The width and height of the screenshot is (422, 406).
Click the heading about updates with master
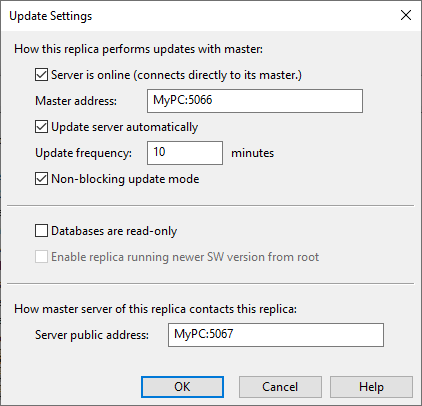click(x=139, y=49)
